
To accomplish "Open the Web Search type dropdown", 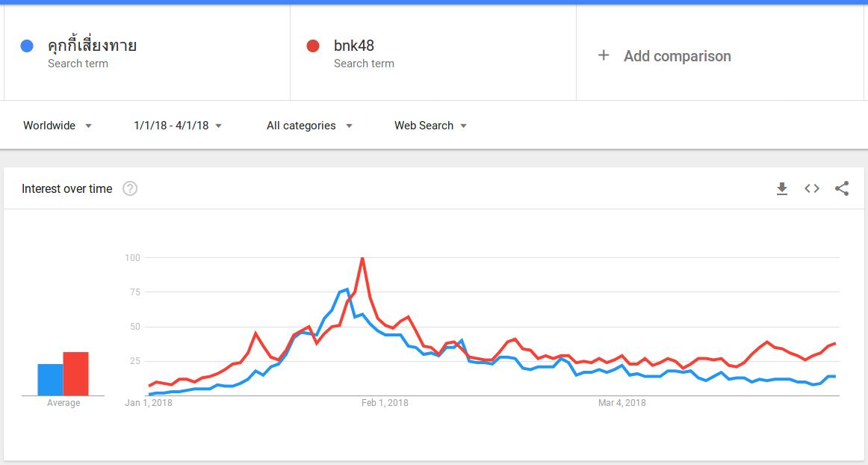I will 430,126.
